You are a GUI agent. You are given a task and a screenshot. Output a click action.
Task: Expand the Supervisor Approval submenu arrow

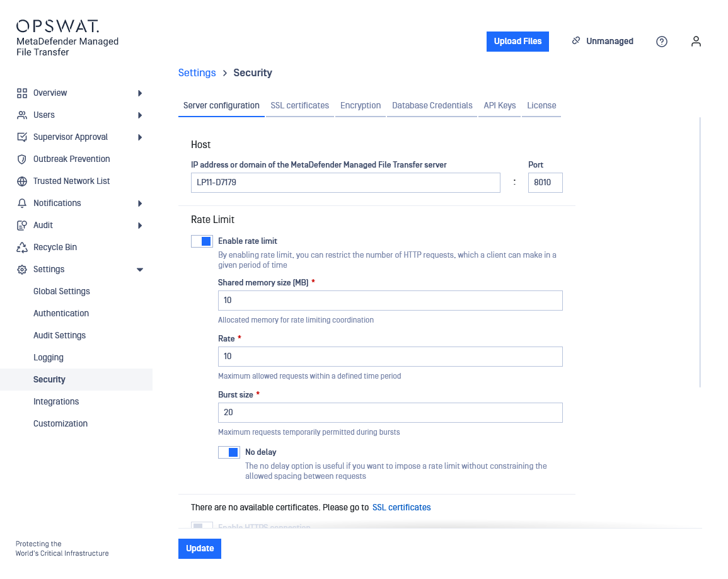tap(140, 137)
